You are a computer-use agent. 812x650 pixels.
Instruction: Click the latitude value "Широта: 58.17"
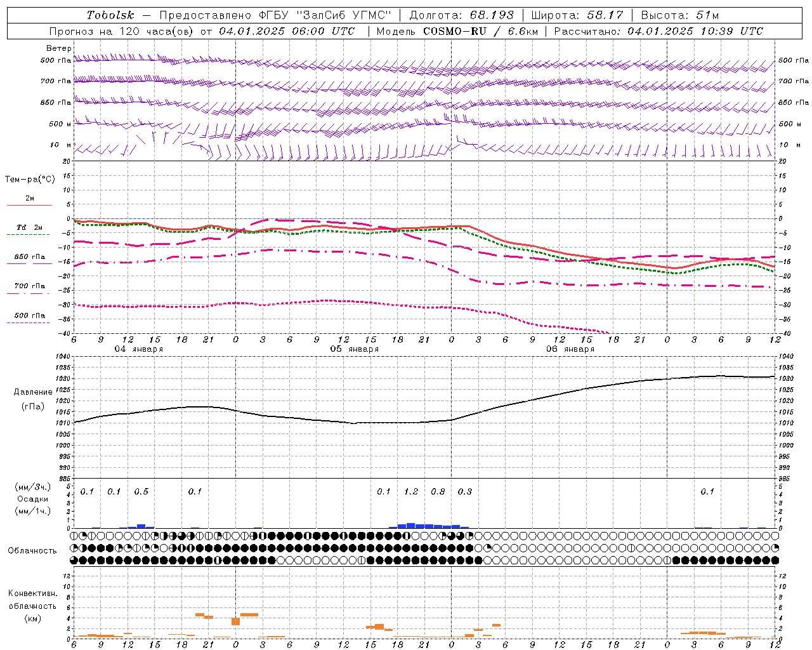577,15
